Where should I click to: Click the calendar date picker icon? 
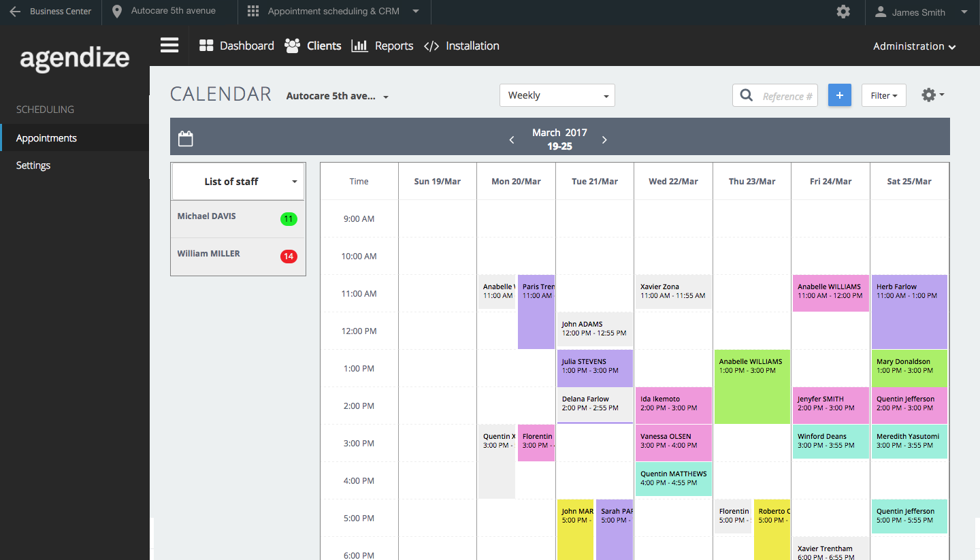(185, 139)
